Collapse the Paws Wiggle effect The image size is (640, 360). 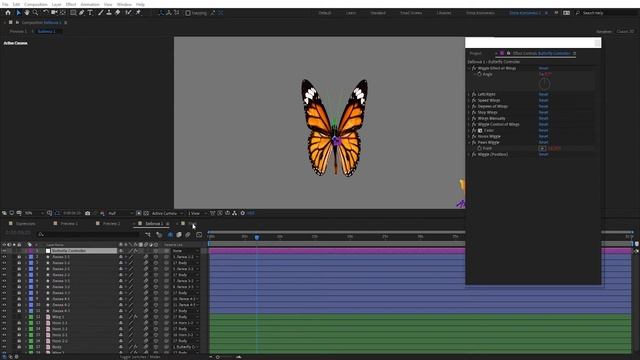pyautogui.click(x=469, y=142)
